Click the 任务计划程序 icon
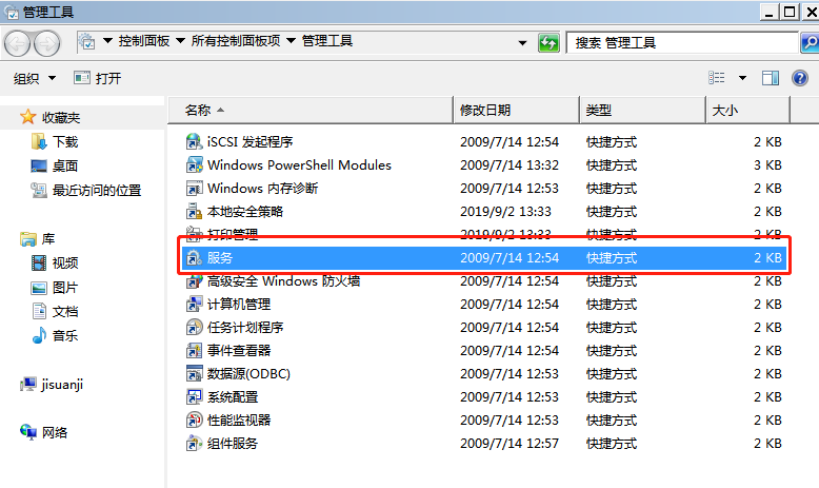Screen dimensions: 819x488 click(x=194, y=327)
